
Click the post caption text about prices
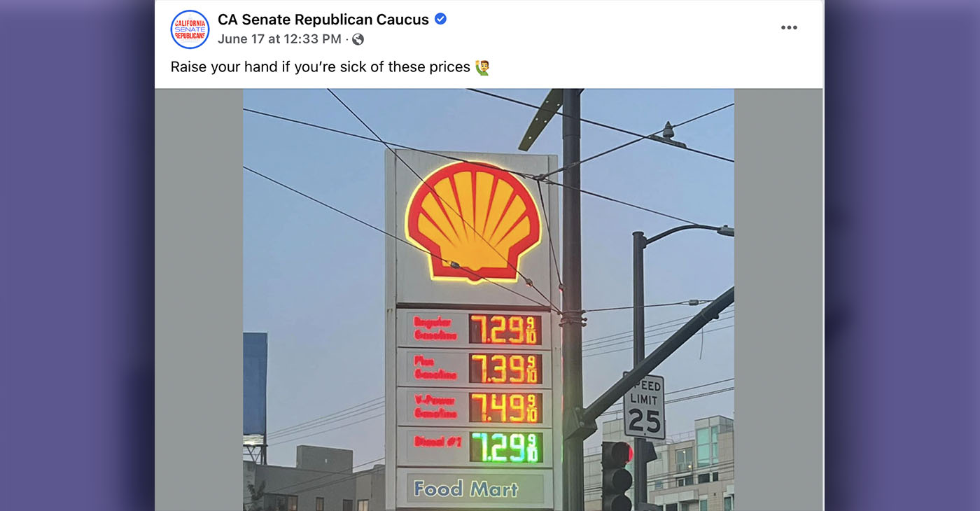pyautogui.click(x=320, y=67)
